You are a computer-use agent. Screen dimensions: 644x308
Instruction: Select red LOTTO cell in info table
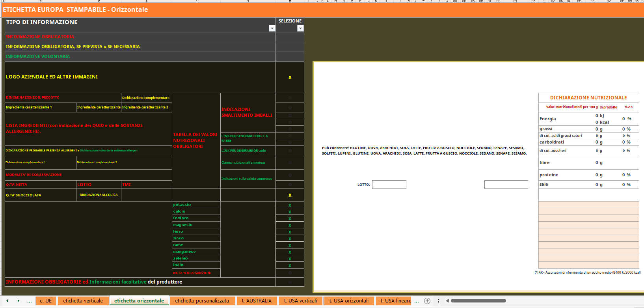(x=99, y=185)
